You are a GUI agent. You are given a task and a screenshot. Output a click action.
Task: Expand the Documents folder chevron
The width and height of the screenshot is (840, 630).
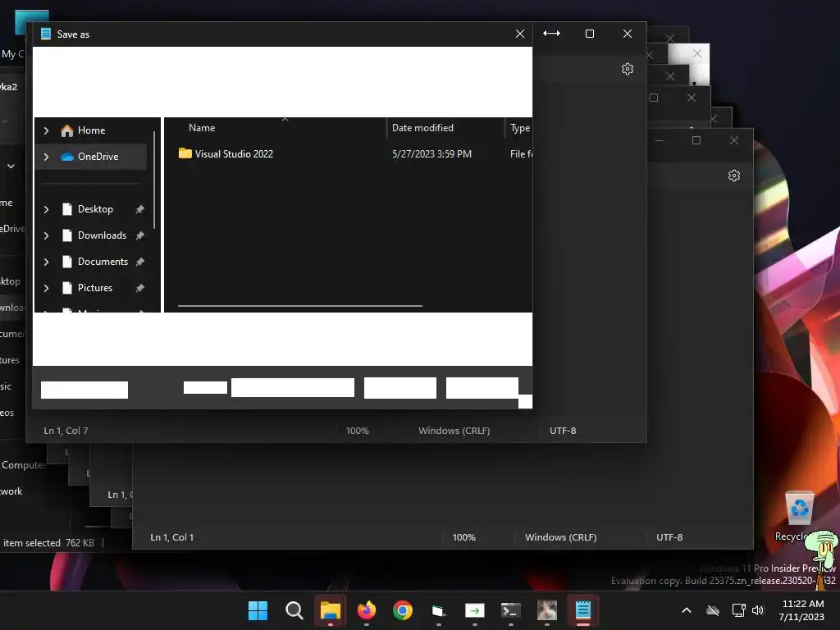click(x=47, y=262)
